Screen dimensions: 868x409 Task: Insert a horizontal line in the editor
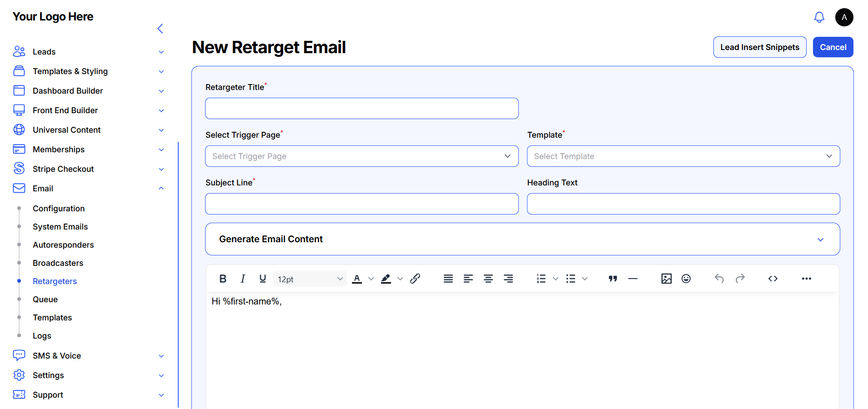pyautogui.click(x=632, y=279)
